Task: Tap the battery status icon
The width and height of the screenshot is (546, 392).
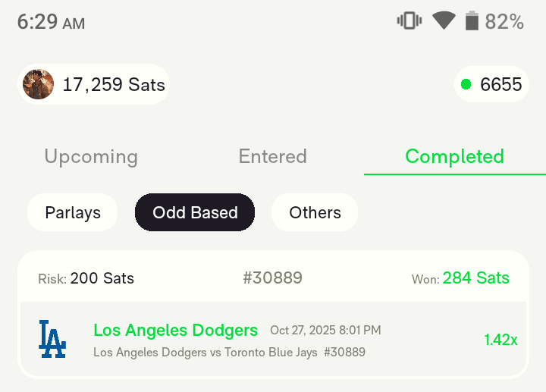Action: coord(472,21)
